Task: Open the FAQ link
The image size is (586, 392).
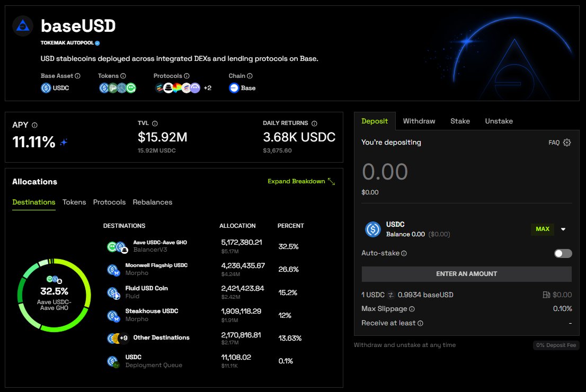Action: click(x=554, y=142)
